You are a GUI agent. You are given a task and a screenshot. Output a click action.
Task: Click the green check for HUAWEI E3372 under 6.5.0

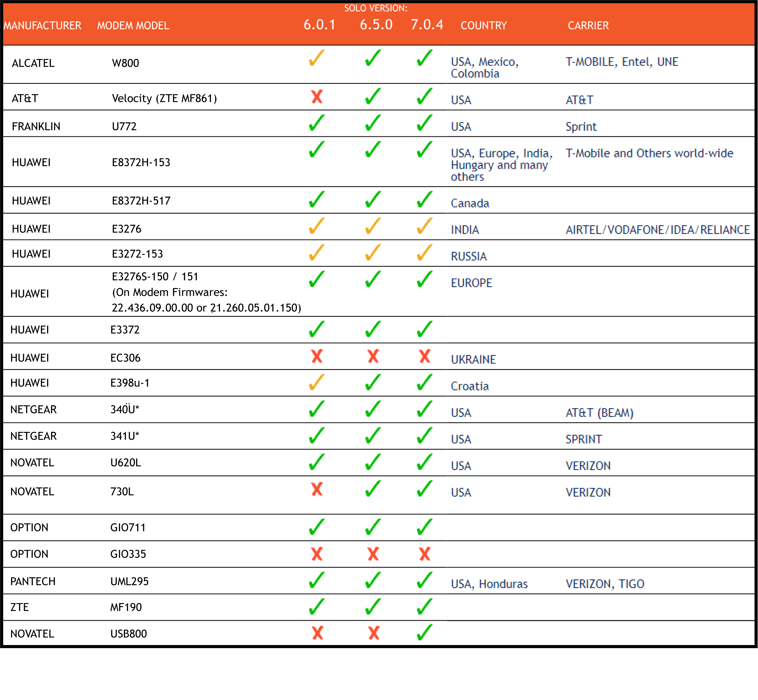click(x=373, y=329)
